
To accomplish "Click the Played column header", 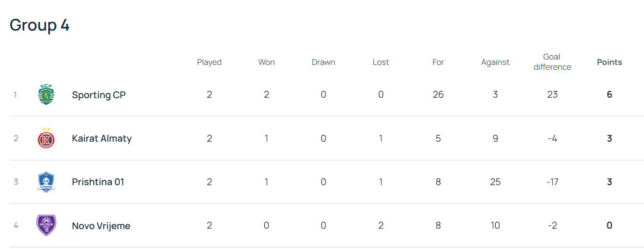I will pos(209,62).
